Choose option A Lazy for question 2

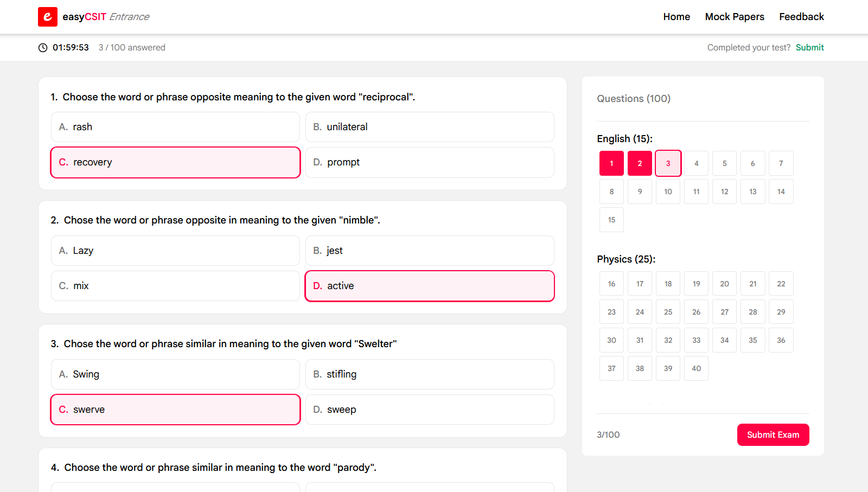(175, 251)
